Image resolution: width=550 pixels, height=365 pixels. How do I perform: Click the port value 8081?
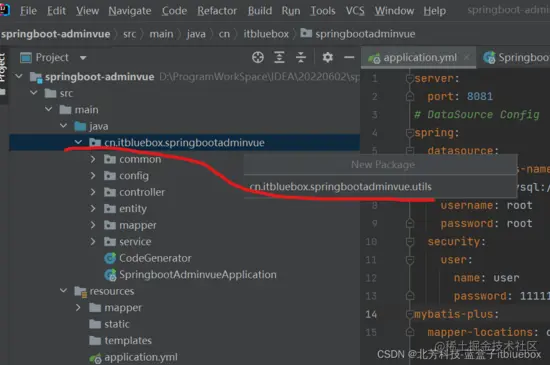tap(480, 96)
